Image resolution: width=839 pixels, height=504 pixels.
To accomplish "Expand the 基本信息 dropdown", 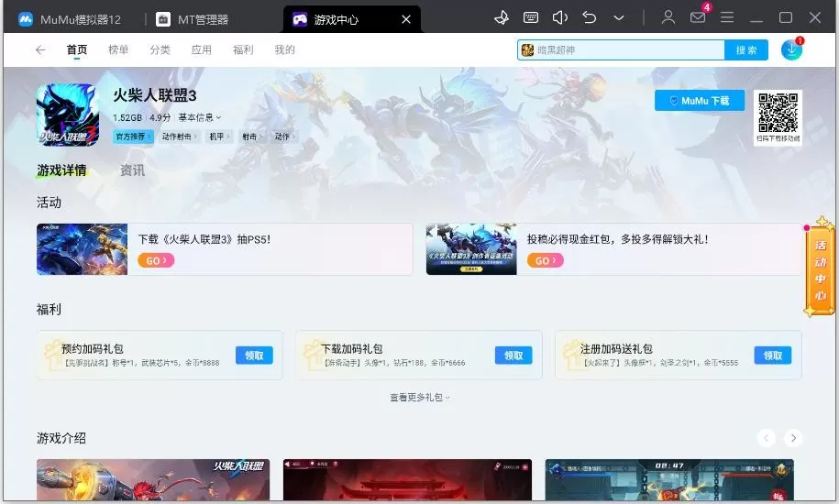I will [x=200, y=117].
